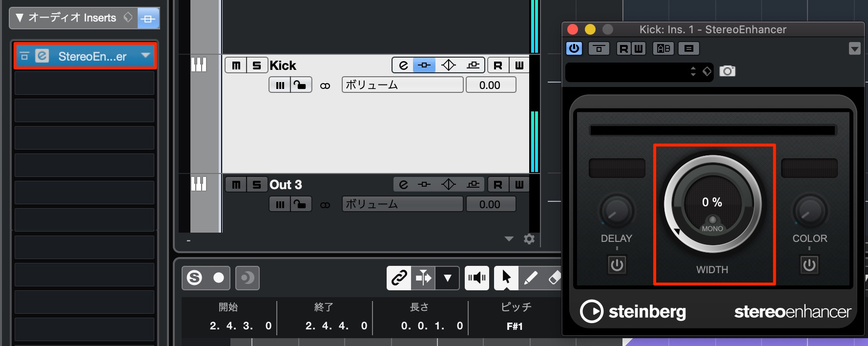This screenshot has height=346, width=868.
Task: Open the plugin preset browser field
Action: pyautogui.click(x=626, y=72)
